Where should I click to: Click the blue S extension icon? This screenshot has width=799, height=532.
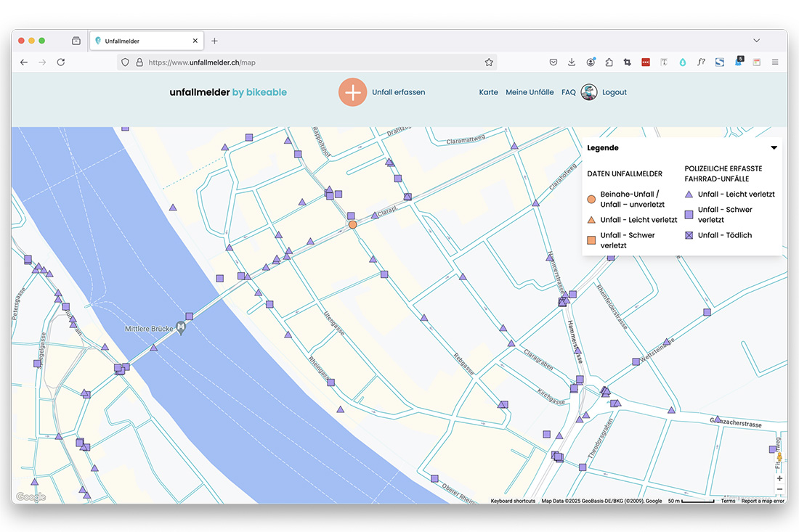(720, 62)
